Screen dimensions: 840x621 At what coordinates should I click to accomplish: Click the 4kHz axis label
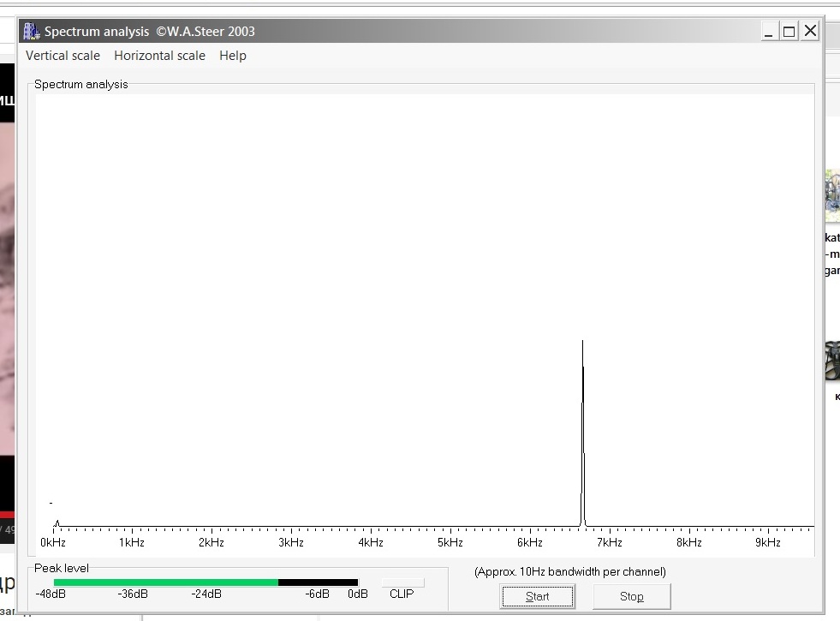pos(371,542)
